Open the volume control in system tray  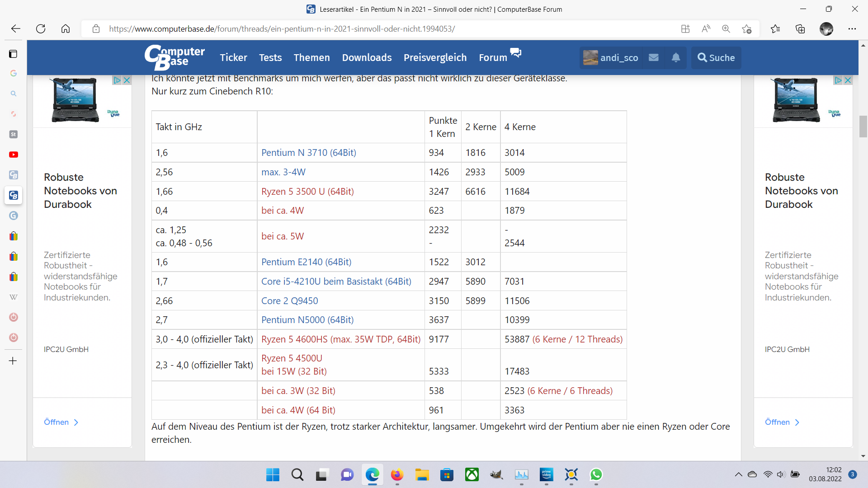coord(781,474)
